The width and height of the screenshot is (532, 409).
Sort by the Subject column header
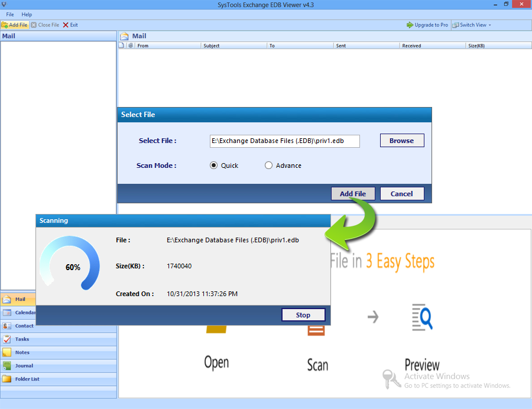pos(234,46)
